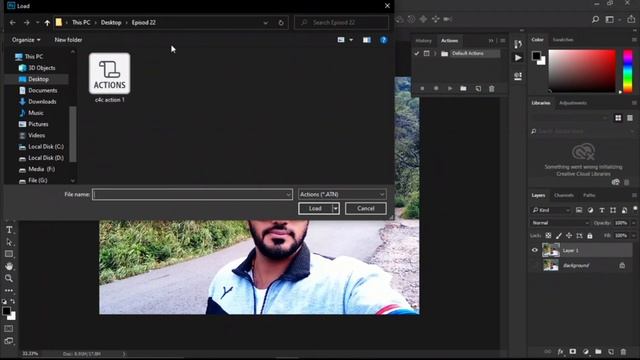
Task: Open the Edit Toolbar three-dots icon
Action: [x=9, y=290]
